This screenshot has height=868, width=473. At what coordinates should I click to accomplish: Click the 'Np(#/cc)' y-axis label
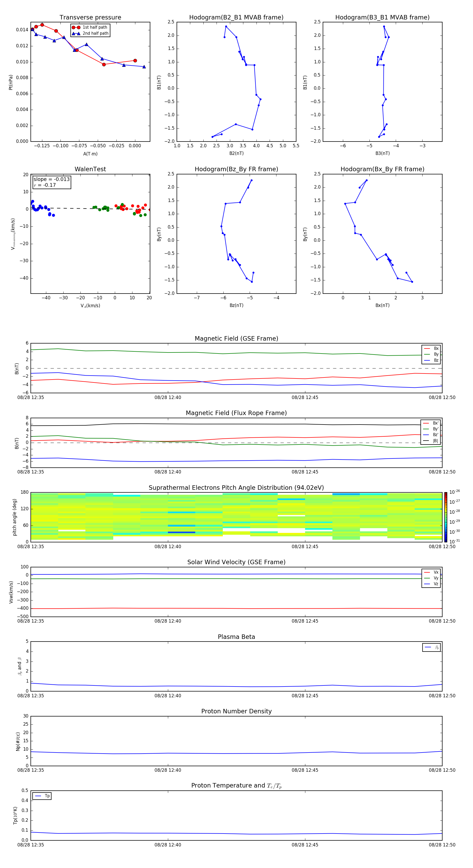pos(18,741)
